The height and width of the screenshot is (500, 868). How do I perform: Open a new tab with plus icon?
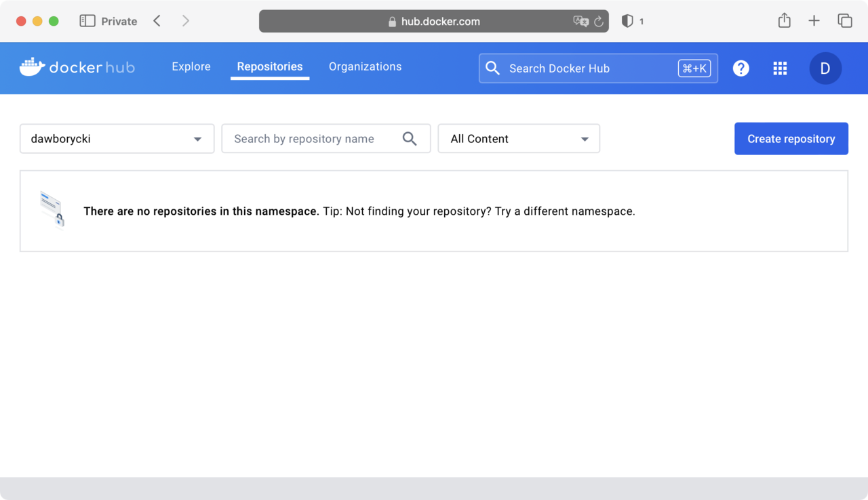click(814, 21)
